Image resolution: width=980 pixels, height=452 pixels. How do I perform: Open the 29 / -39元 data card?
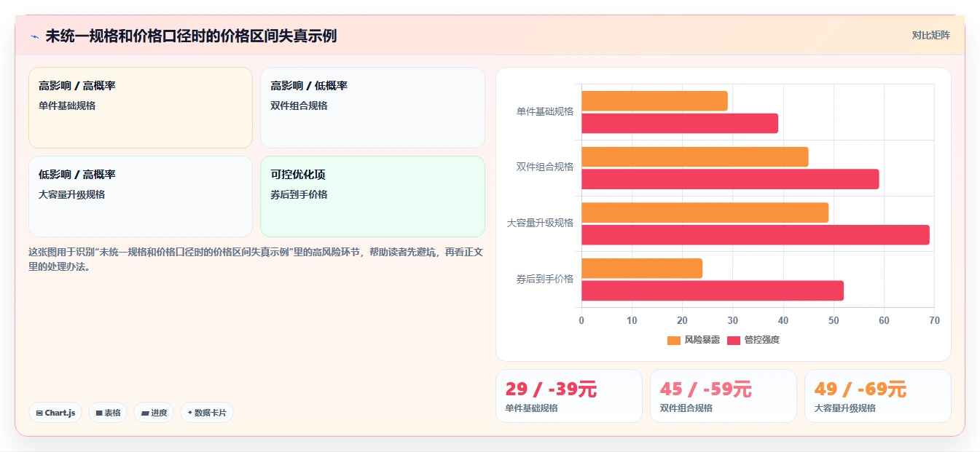click(569, 396)
